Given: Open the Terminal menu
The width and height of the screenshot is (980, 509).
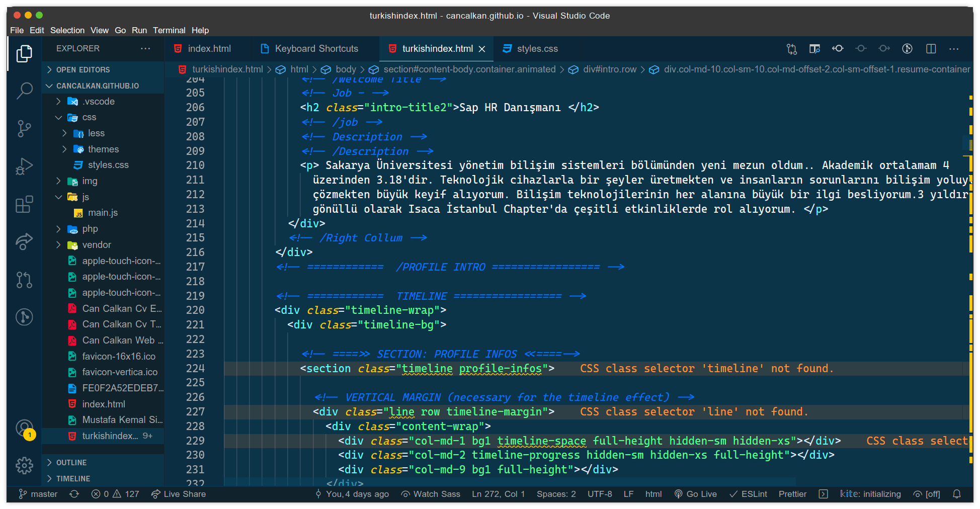Looking at the screenshot, I should point(169,30).
